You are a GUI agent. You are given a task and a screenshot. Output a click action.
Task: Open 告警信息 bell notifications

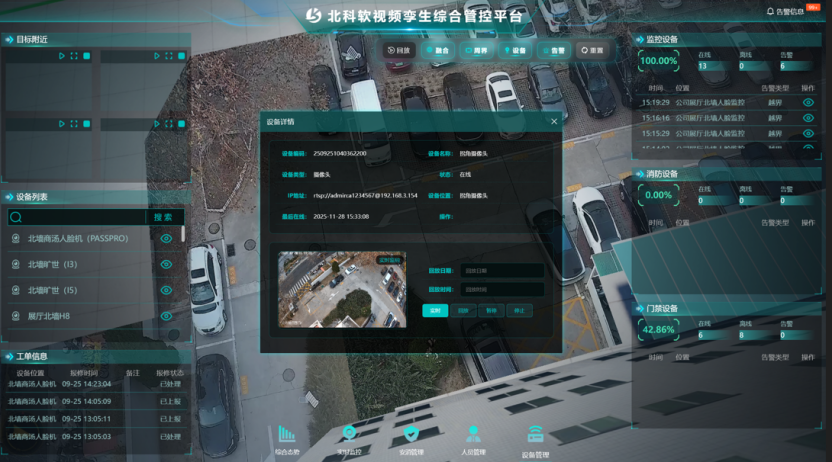[785, 11]
